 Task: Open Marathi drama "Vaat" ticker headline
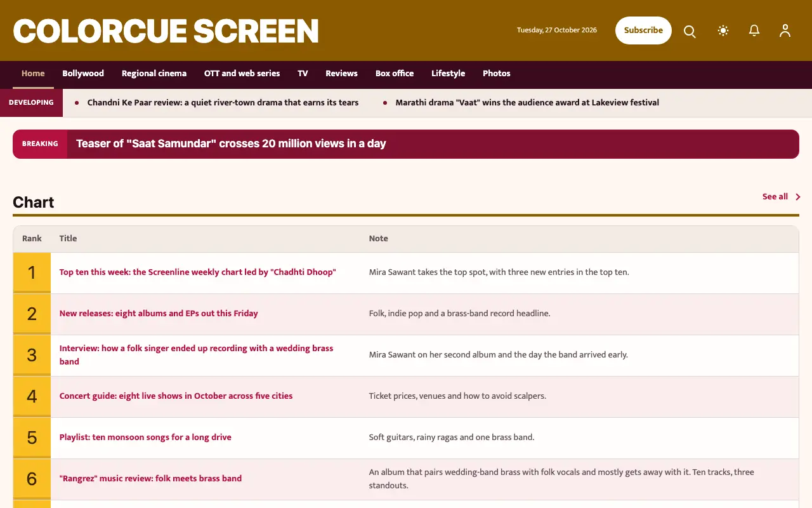[x=527, y=103]
